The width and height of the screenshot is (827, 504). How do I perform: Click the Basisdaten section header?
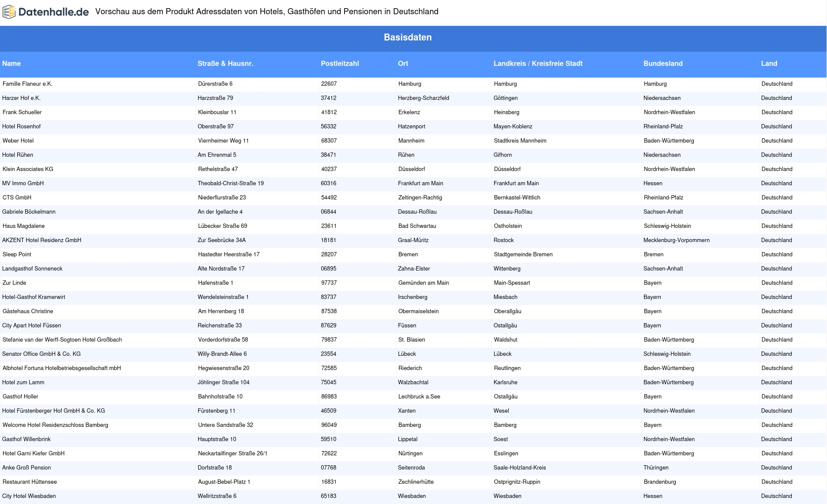(x=408, y=37)
